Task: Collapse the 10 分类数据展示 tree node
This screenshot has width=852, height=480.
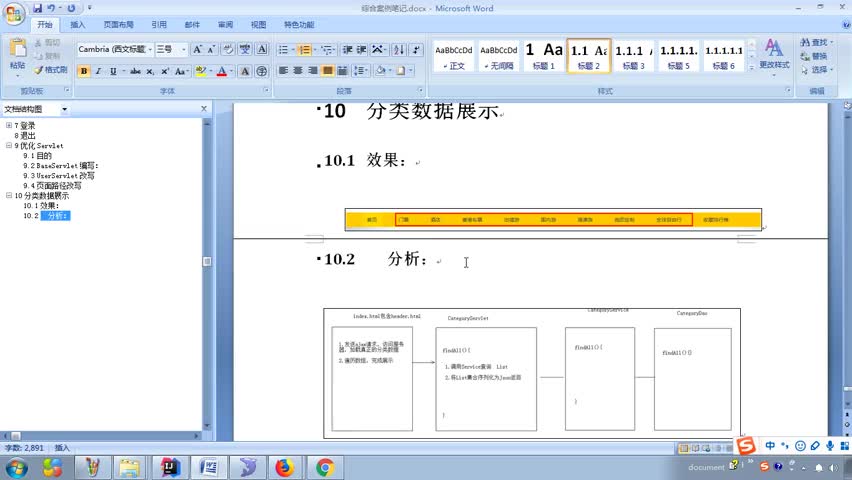Action: click(x=9, y=196)
